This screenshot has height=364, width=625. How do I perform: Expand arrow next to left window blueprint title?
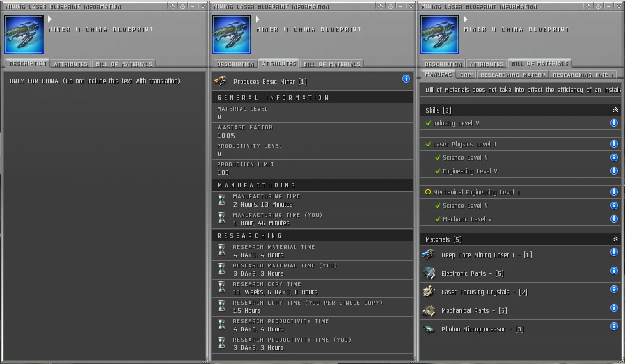tap(50, 19)
